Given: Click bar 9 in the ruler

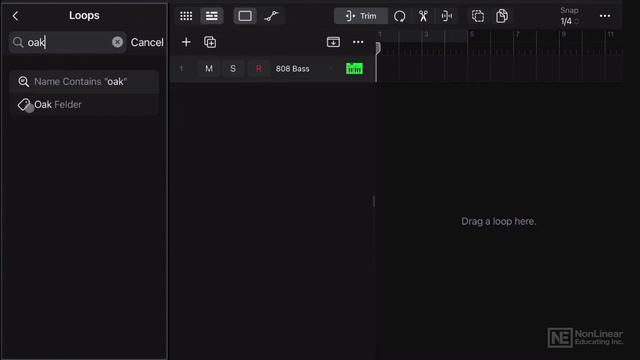Looking at the screenshot, I should tap(564, 35).
